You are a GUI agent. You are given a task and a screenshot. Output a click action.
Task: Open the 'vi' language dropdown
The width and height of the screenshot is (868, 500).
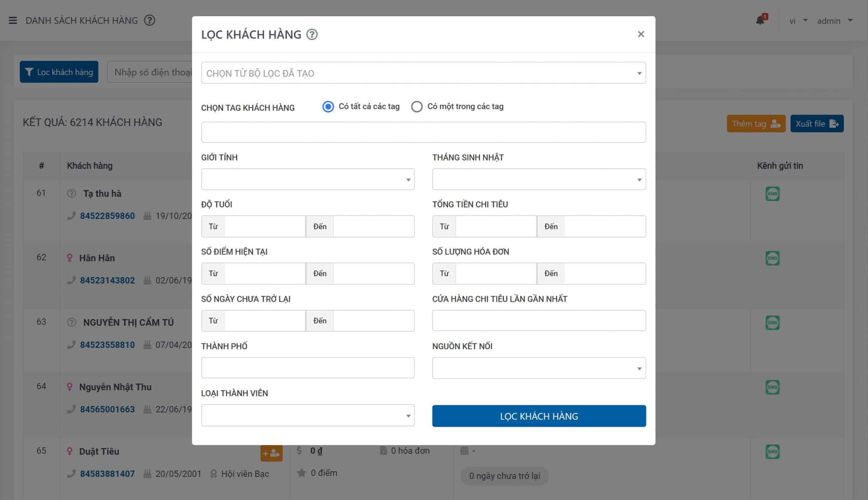[798, 21]
